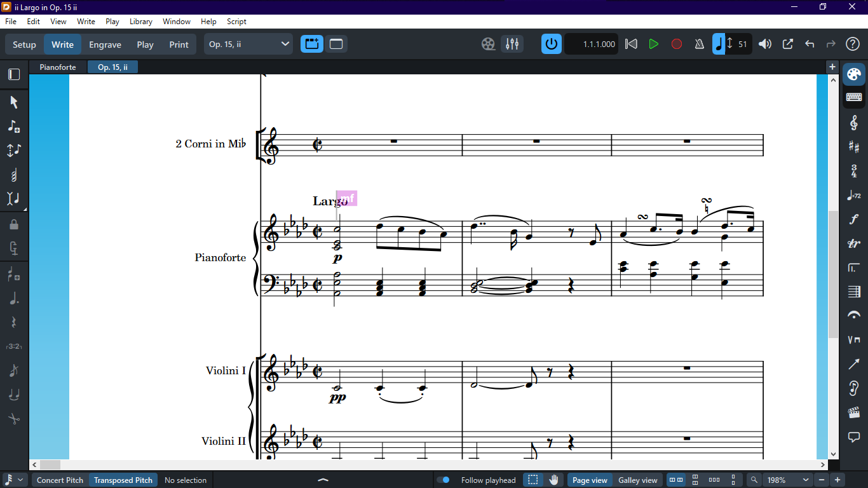Add a new tab with the plus button
Image resolution: width=868 pixels, height=488 pixels.
(x=832, y=67)
